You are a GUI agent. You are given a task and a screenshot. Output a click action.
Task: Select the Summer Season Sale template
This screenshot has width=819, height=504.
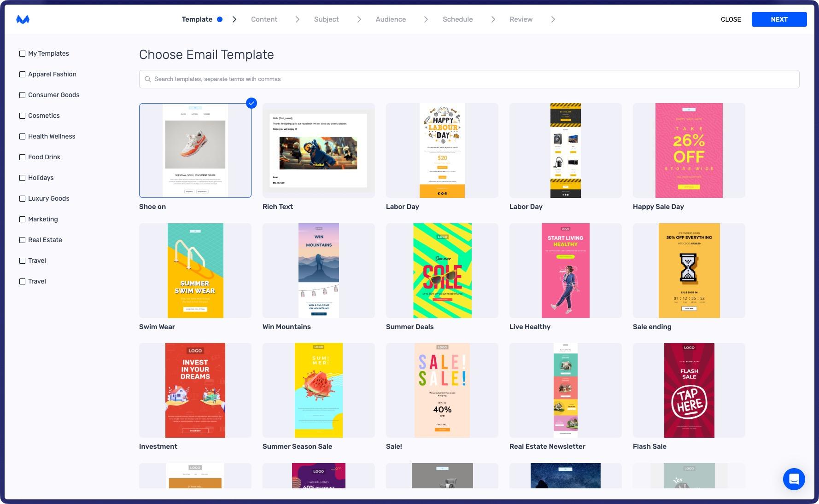pyautogui.click(x=319, y=390)
